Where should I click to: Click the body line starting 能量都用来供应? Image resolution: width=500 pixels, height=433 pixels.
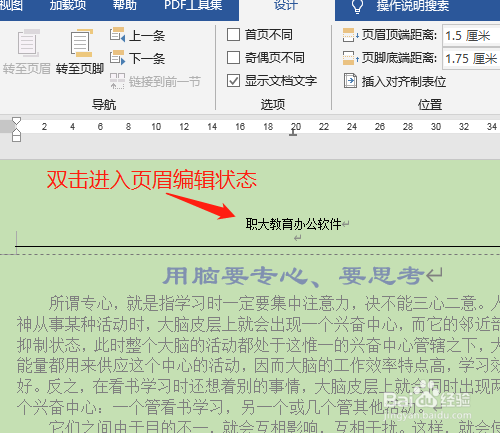tap(258, 365)
